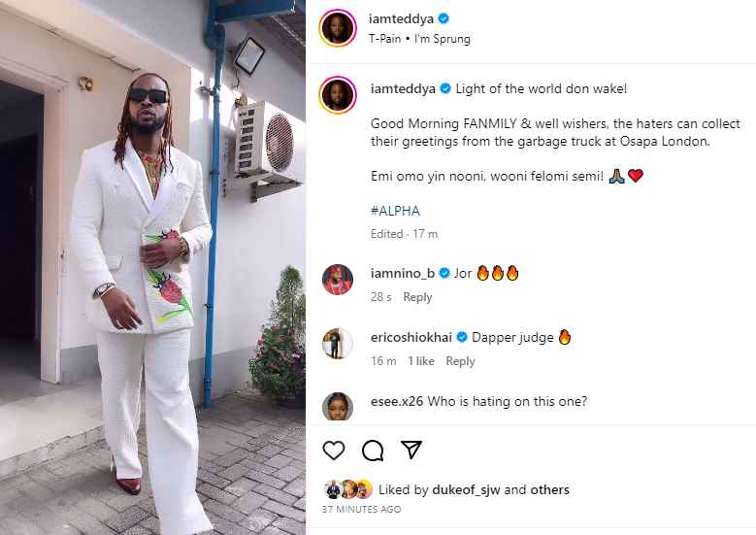Open esee.x26's profile avatar

click(338, 406)
